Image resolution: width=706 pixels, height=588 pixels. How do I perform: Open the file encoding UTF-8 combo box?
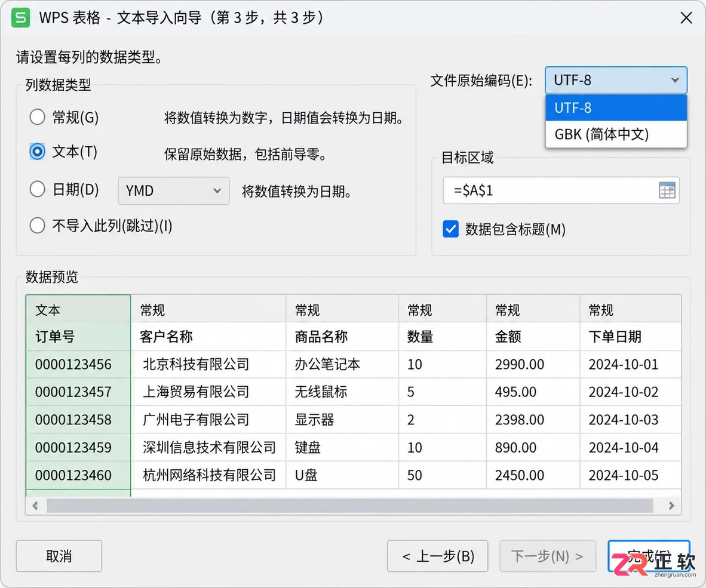(616, 80)
